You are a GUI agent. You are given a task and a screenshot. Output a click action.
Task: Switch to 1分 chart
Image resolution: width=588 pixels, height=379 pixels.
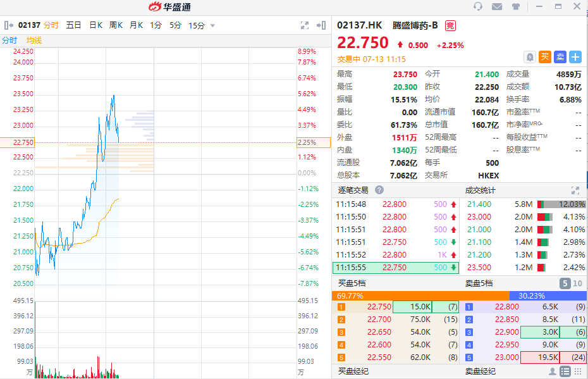pos(156,25)
